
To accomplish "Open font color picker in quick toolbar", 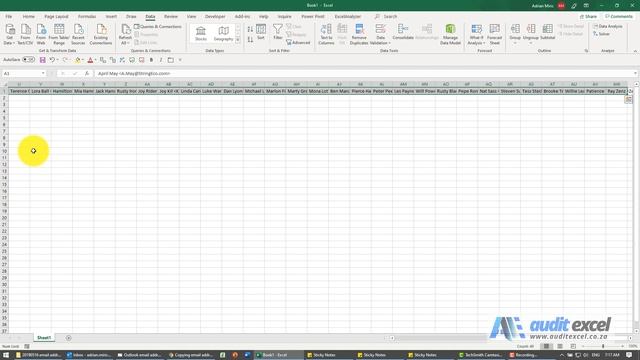I will (91, 60).
